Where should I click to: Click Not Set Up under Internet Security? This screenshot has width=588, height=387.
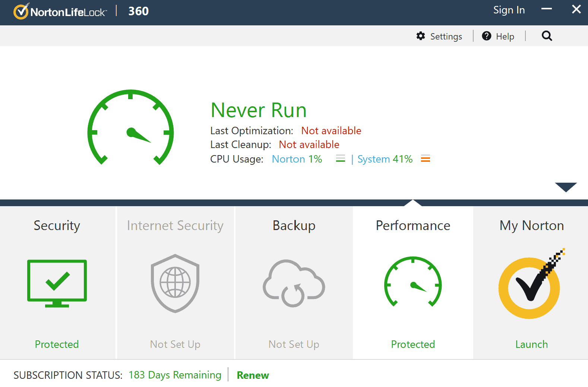tap(175, 344)
